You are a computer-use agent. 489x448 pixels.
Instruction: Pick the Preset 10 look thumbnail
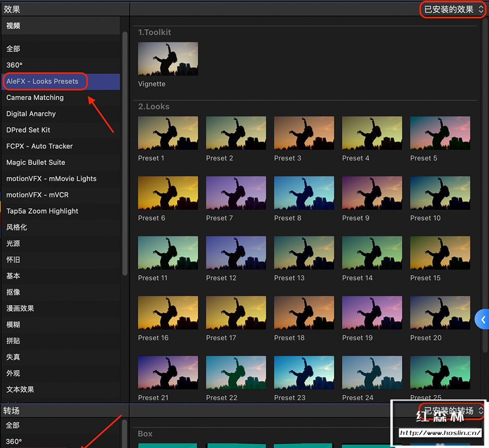point(440,192)
